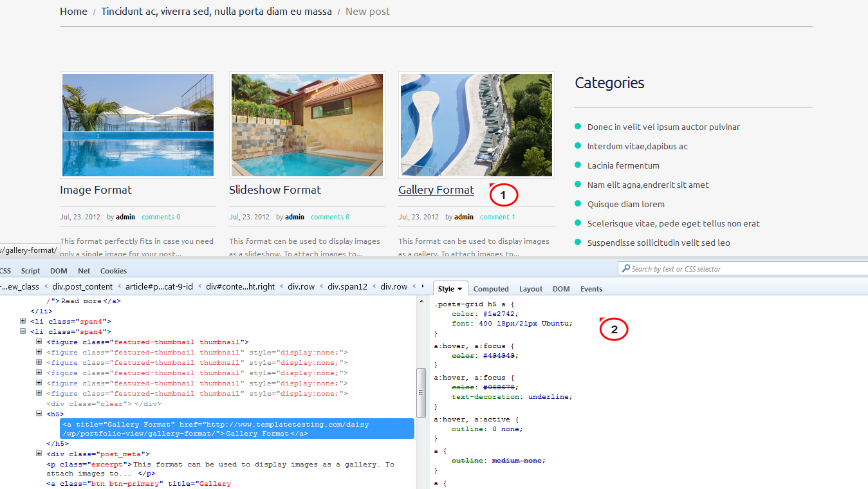Click the text-decoration: underline declaration
868x489 pixels.
pos(512,397)
